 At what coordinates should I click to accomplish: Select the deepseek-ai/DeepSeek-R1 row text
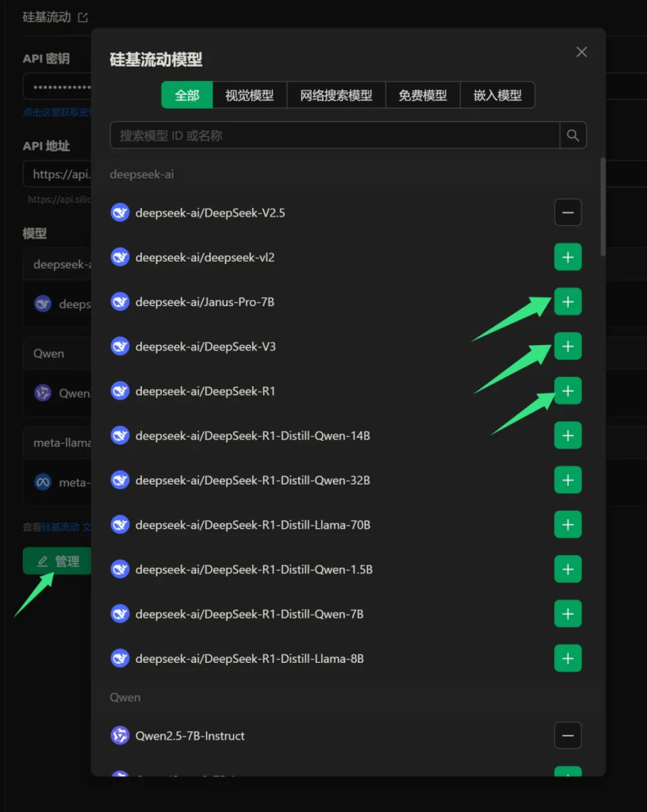point(205,391)
